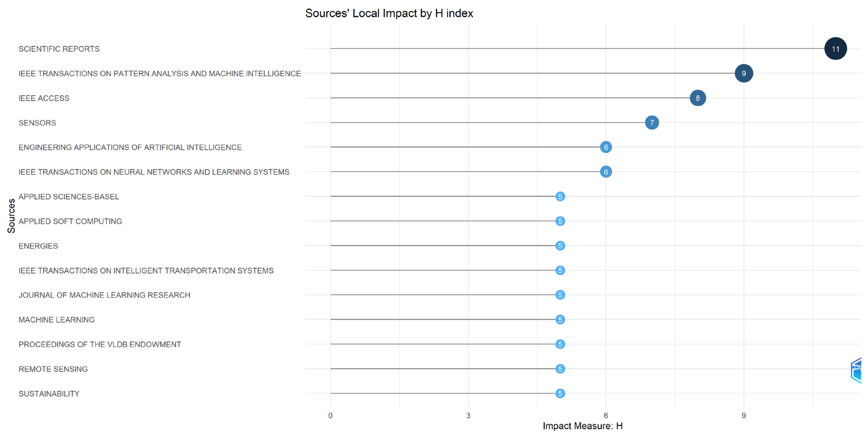This screenshot has width=868, height=438.
Task: Click the data point labeled 9
Action: click(x=744, y=73)
